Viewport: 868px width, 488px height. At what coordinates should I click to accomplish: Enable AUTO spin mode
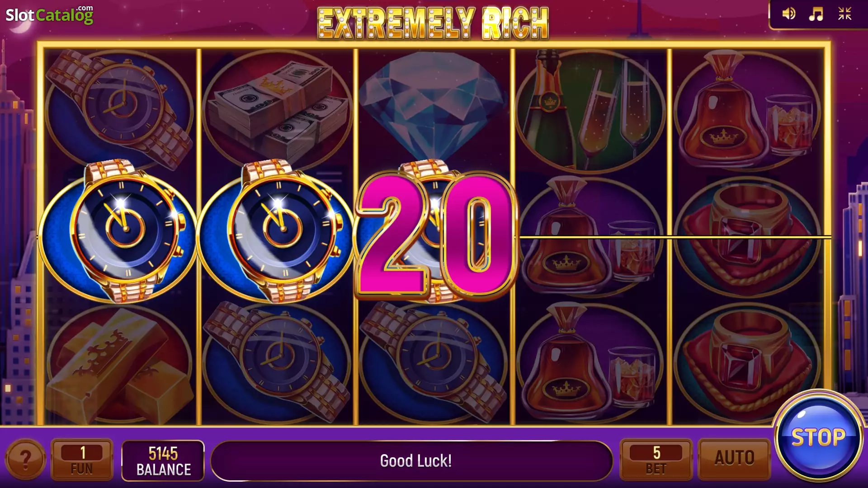[x=735, y=459]
